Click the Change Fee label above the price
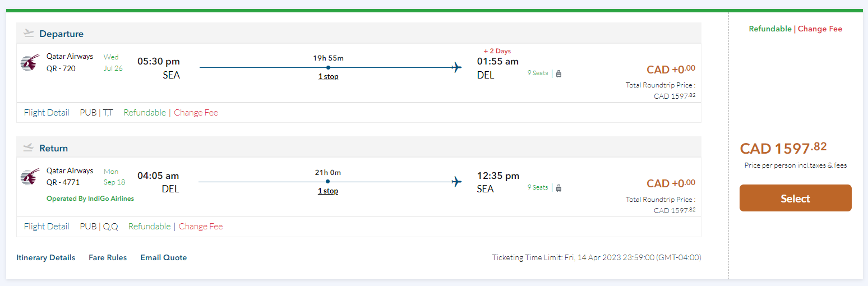Screen dimensions: 868x286 point(820,29)
